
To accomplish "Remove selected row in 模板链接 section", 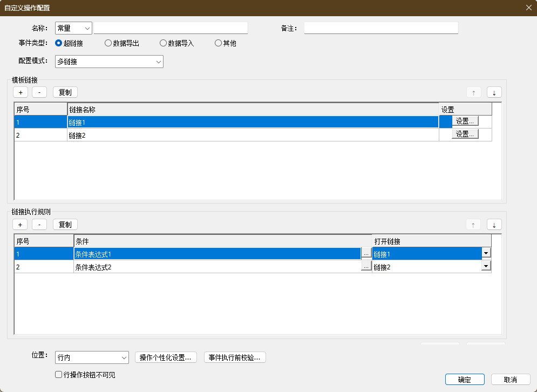I will click(39, 92).
